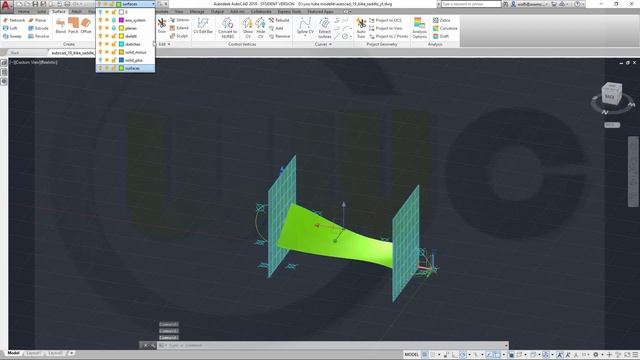Image resolution: width=640 pixels, height=360 pixels.
Task: Open Customization menu in status bar
Action: click(x=636, y=355)
